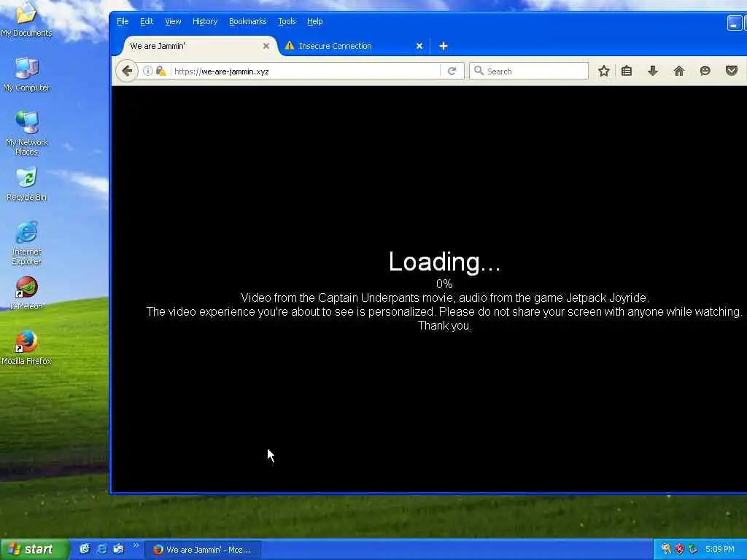Go to Home page icon
The width and height of the screenshot is (747, 560).
point(679,71)
